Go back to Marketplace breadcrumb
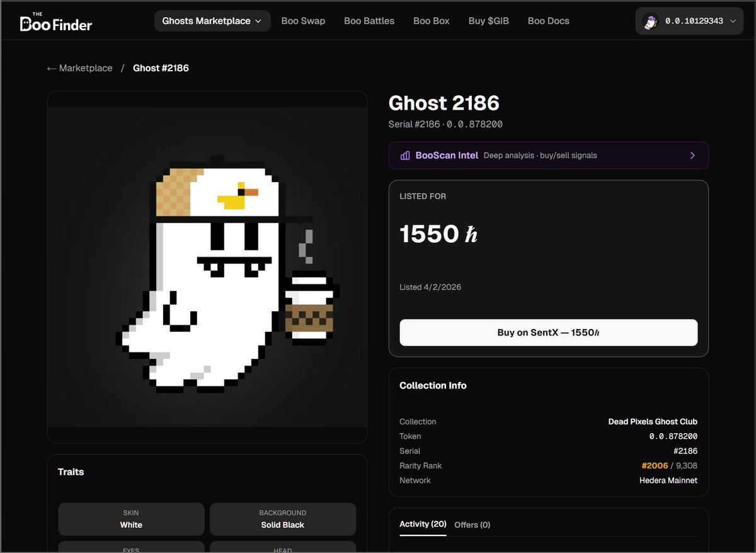 (x=79, y=68)
